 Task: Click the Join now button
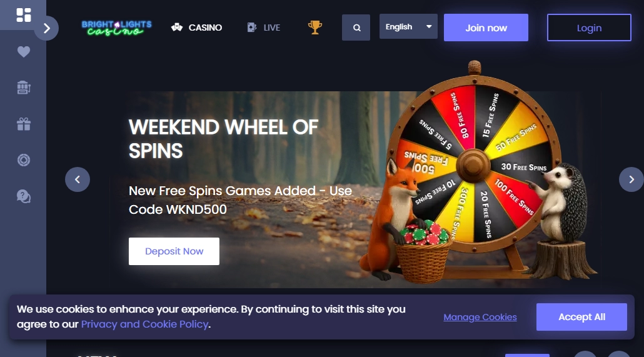486,28
